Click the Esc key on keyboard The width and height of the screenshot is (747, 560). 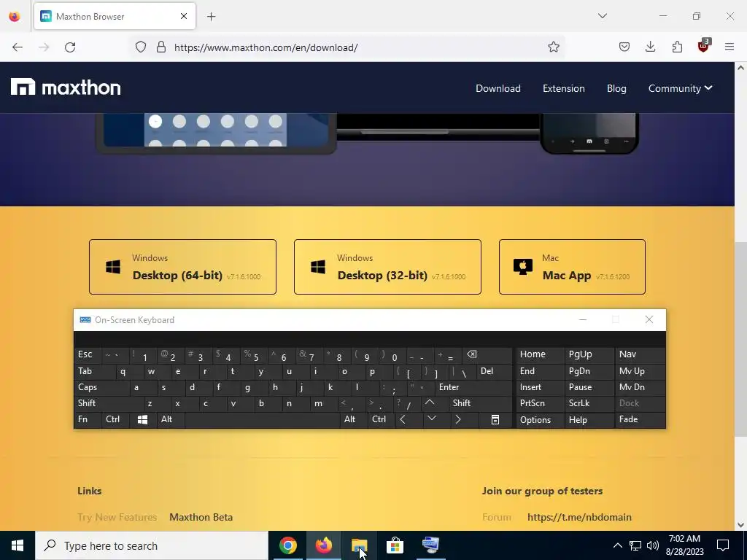pyautogui.click(x=88, y=355)
